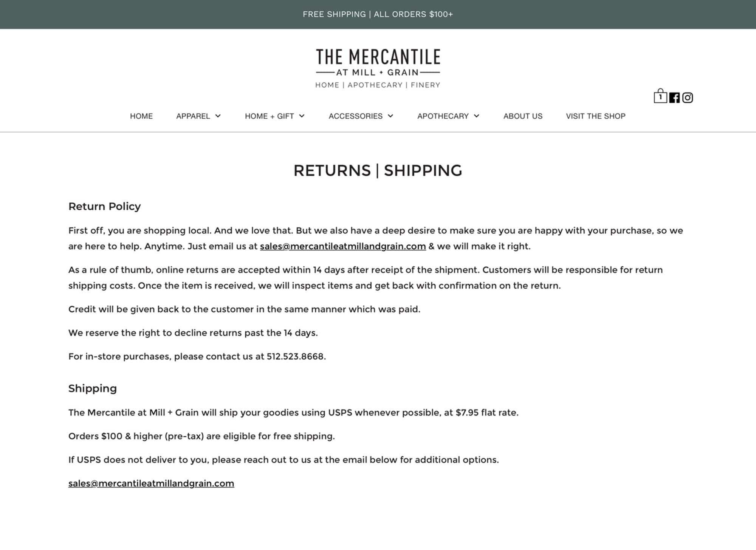Open the Instagram profile icon

[688, 98]
